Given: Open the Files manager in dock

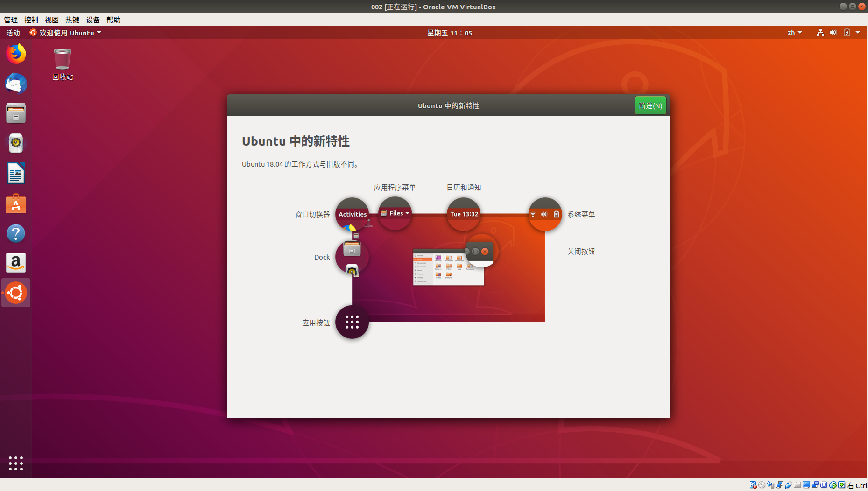Looking at the screenshot, I should coord(16,113).
